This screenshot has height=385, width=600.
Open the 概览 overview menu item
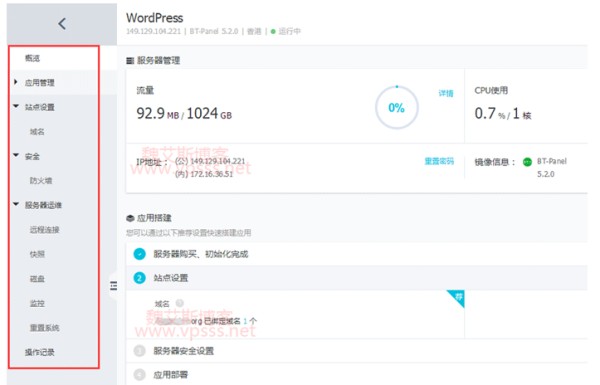point(32,58)
